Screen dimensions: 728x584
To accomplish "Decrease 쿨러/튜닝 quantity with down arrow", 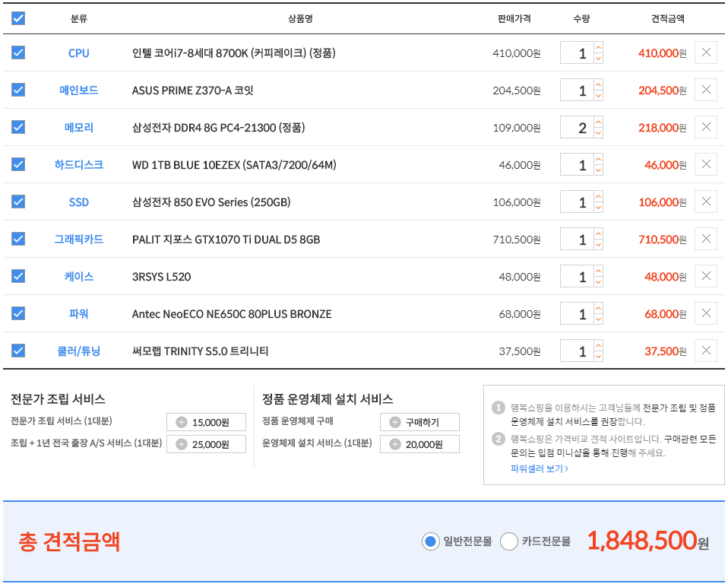I will pyautogui.click(x=599, y=357).
